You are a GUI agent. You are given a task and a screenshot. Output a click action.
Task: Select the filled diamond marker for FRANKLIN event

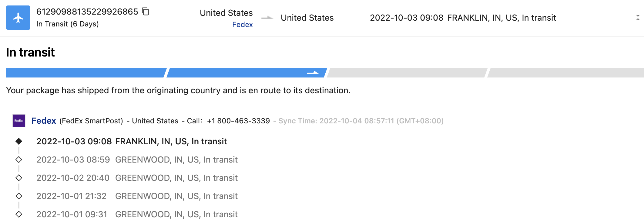tap(19, 141)
